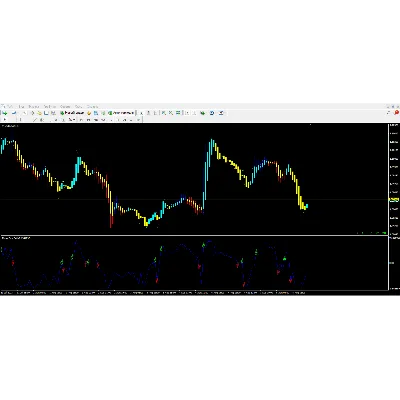Switch to line chart icon

click(155, 113)
